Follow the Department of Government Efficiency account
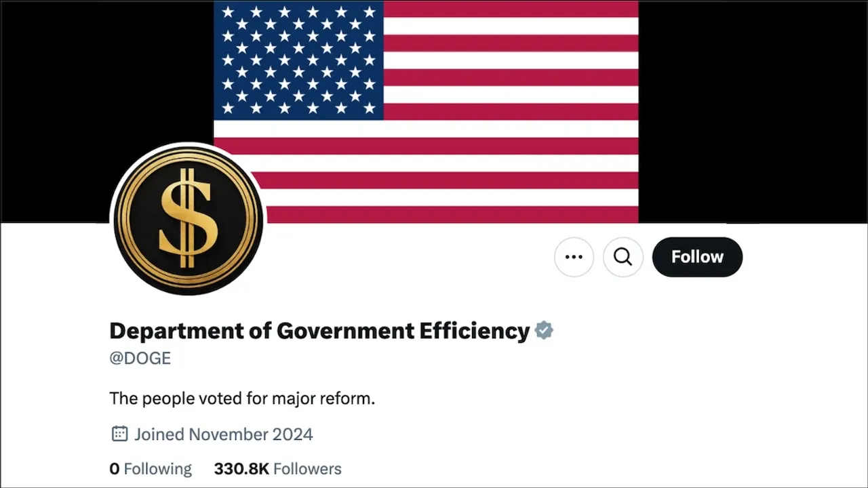This screenshot has width=868, height=488. click(697, 257)
